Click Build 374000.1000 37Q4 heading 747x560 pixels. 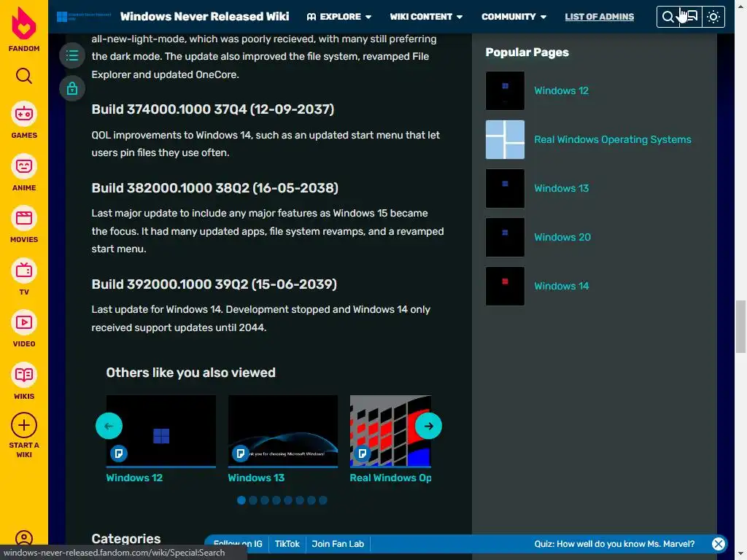(x=212, y=109)
